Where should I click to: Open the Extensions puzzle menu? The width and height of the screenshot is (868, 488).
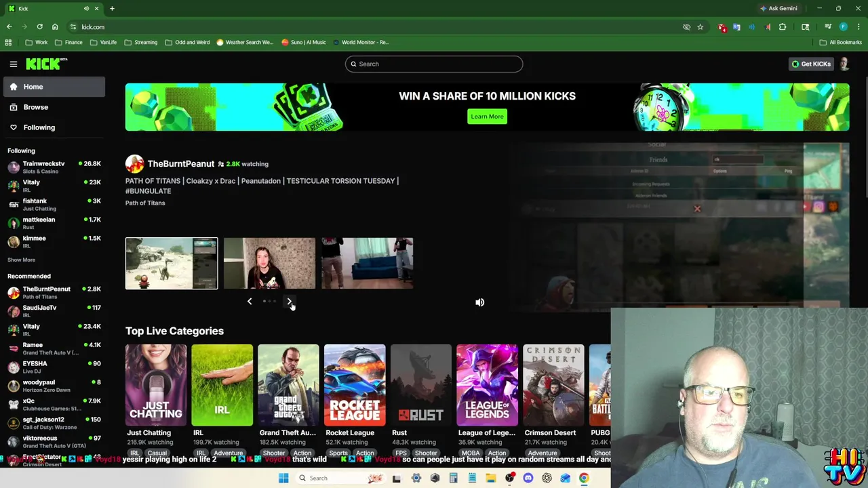(x=783, y=27)
